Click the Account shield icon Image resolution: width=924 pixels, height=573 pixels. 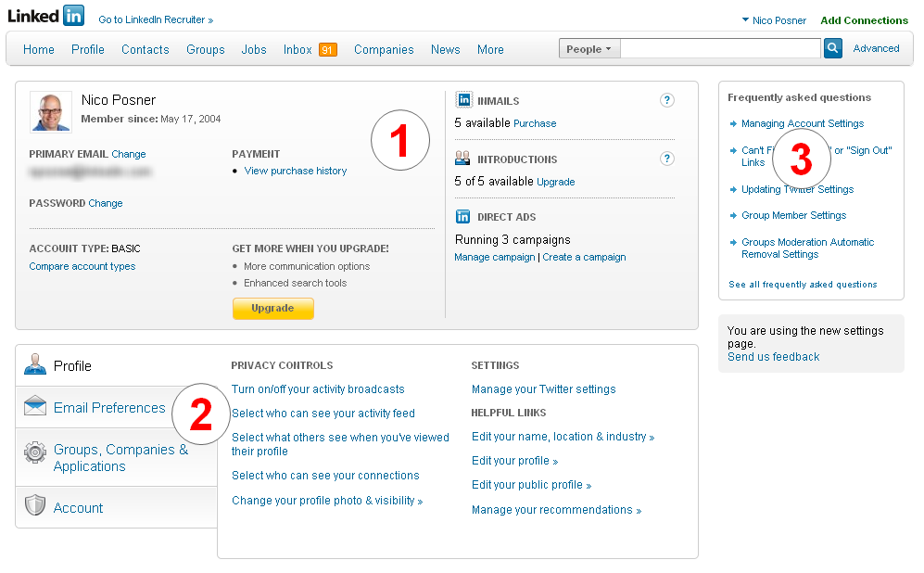pyautogui.click(x=35, y=505)
